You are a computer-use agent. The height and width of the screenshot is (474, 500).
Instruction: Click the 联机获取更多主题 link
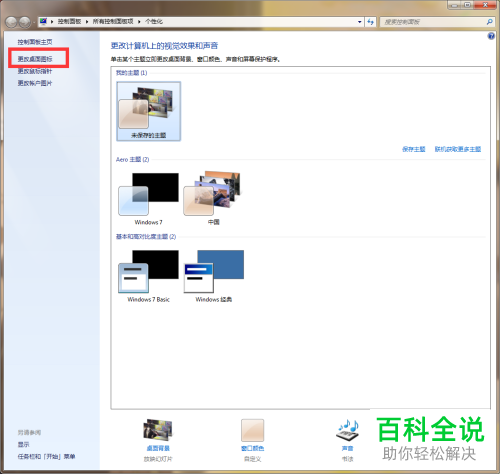pos(458,149)
